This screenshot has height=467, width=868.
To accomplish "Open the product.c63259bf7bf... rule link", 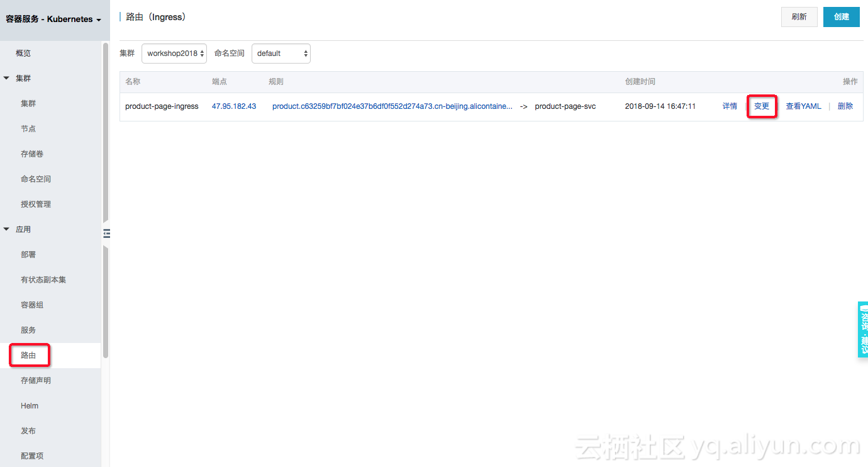I will click(x=392, y=106).
